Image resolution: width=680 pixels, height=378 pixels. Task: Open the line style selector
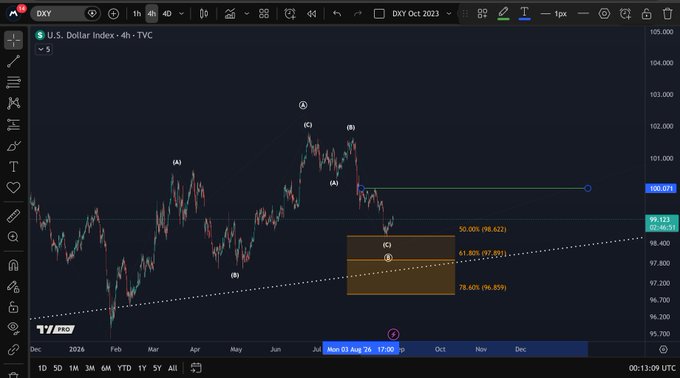click(583, 14)
